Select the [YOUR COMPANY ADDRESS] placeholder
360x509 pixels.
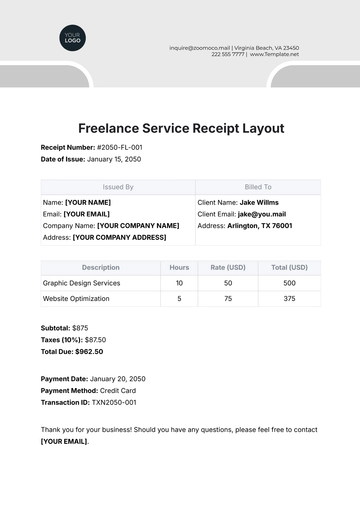119,238
